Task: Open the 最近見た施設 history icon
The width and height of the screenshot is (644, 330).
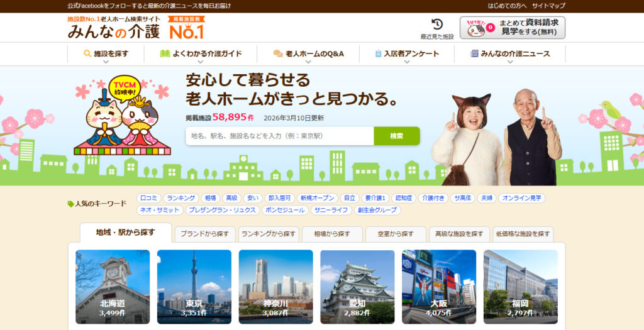Action: [x=436, y=25]
